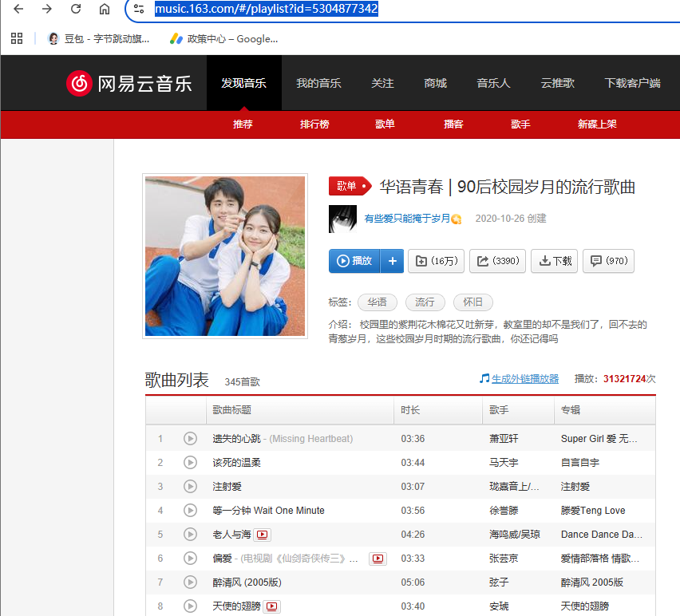
Task: Click the browser home icon
Action: [x=105, y=10]
